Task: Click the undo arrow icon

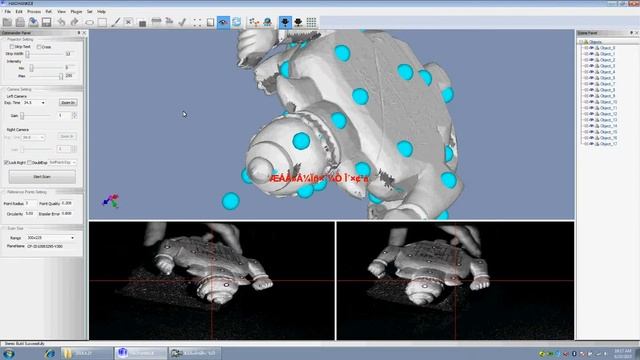Action: pyautogui.click(x=61, y=22)
